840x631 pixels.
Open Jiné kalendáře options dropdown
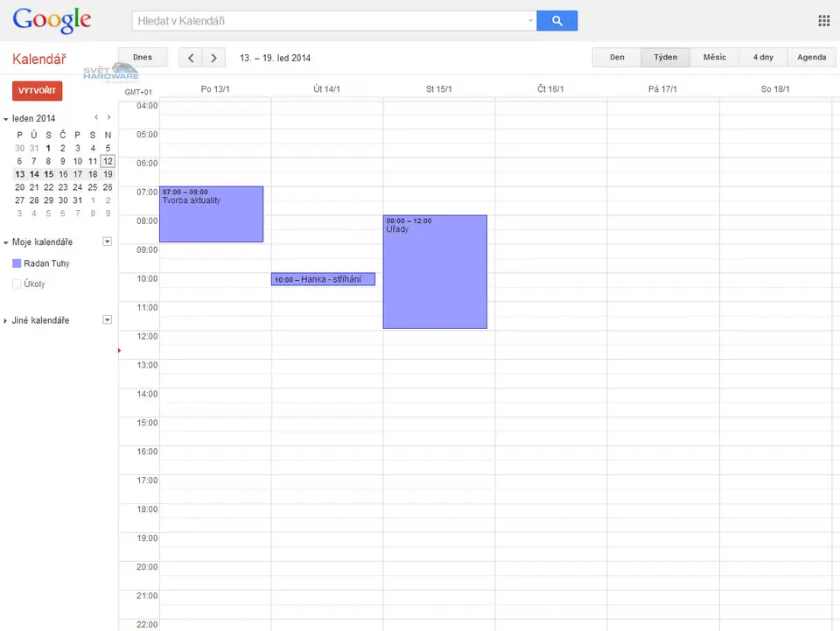point(108,320)
